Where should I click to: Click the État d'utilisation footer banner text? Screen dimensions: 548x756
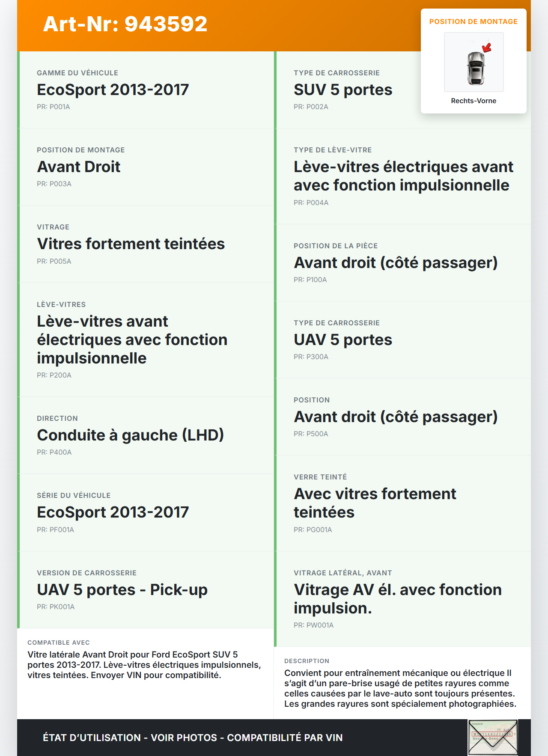(x=193, y=738)
